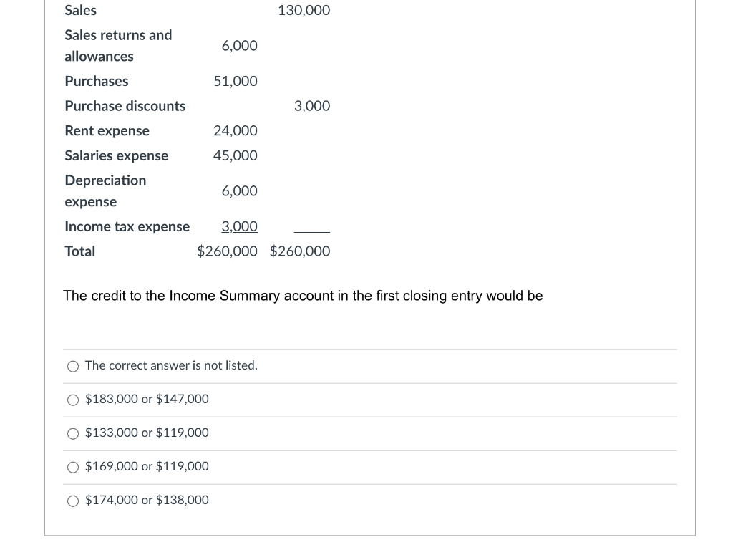Pick the "$133,000 or $119,000" radio button

[73, 434]
